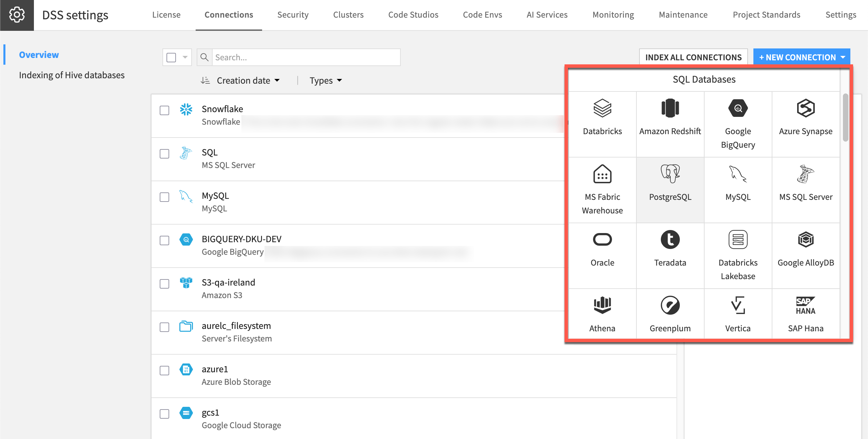Open the DSS settings gear icon
868x439 pixels.
[17, 15]
